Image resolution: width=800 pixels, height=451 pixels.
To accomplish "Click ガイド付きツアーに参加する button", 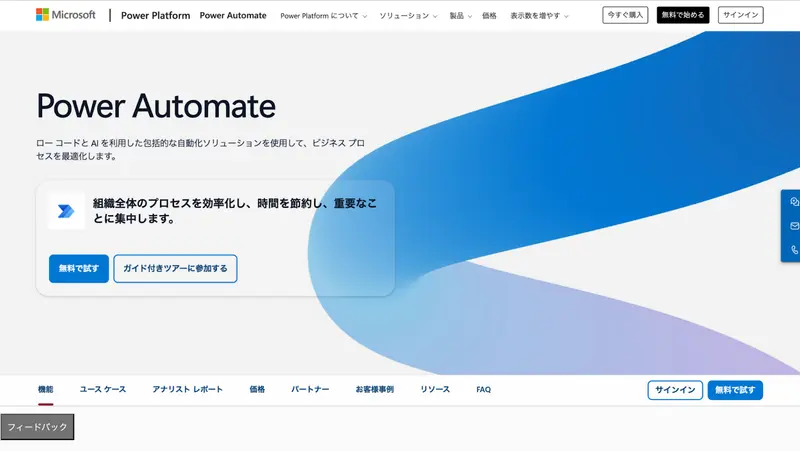I will (x=175, y=268).
